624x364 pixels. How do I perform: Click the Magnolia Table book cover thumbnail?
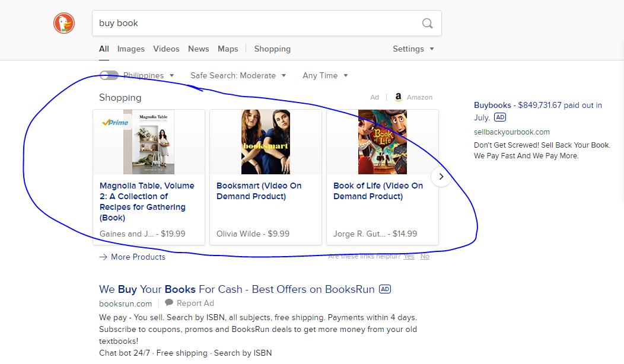coord(149,142)
